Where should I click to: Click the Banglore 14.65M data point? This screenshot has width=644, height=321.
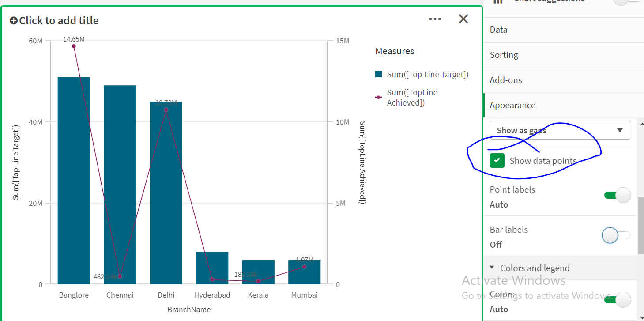74,46
